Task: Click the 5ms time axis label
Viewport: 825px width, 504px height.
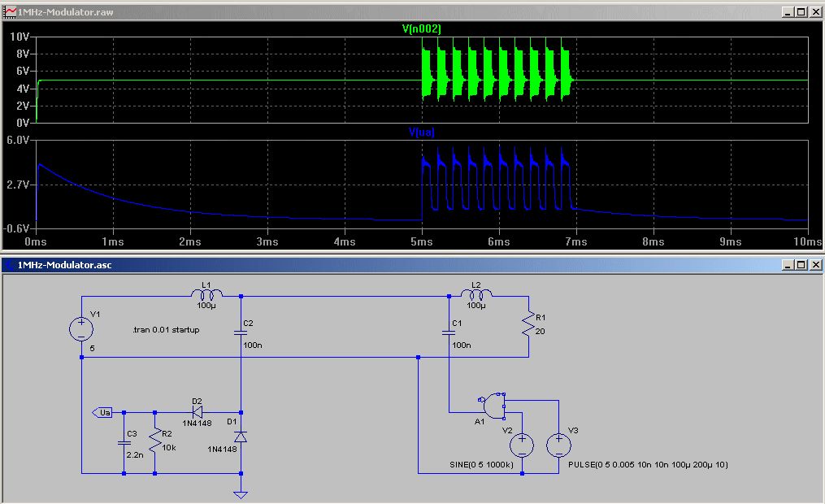Action: (421, 241)
